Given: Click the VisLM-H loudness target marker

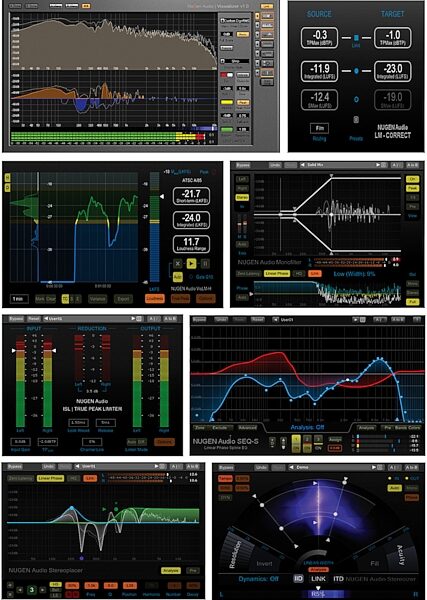Looking at the screenshot, I should [x=162, y=197].
